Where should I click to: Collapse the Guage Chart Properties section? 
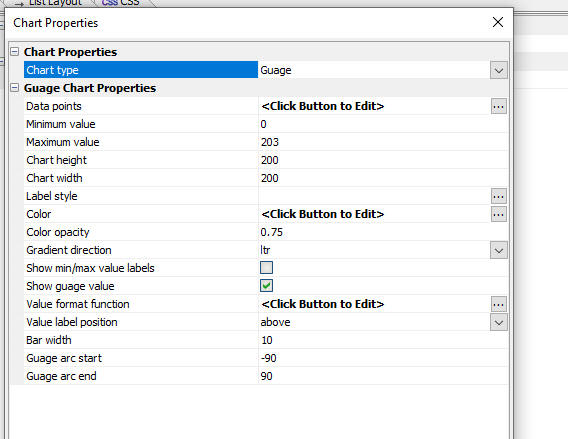tap(14, 88)
